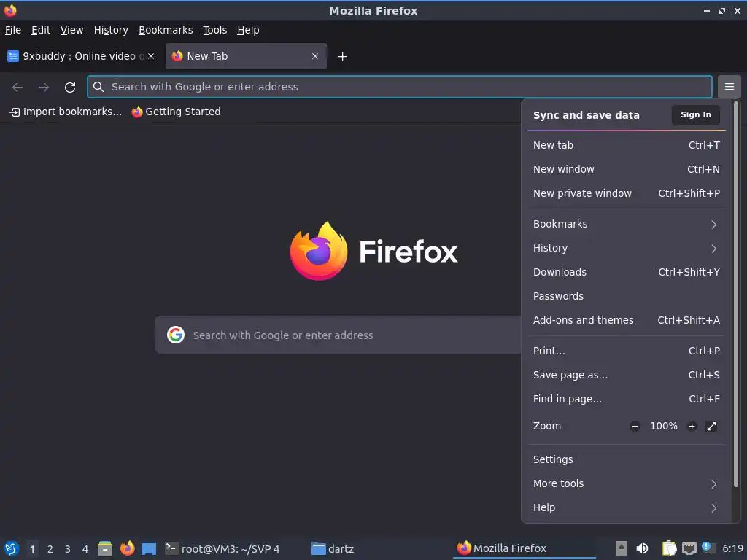Switch to workspace 3

pos(68,549)
